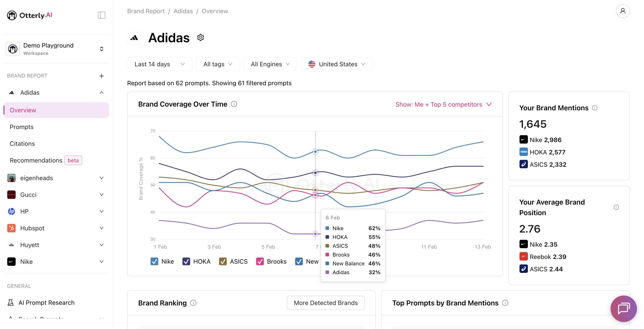644x329 pixels.
Task: Toggle the New Balance legend checkbox
Action: [299, 261]
